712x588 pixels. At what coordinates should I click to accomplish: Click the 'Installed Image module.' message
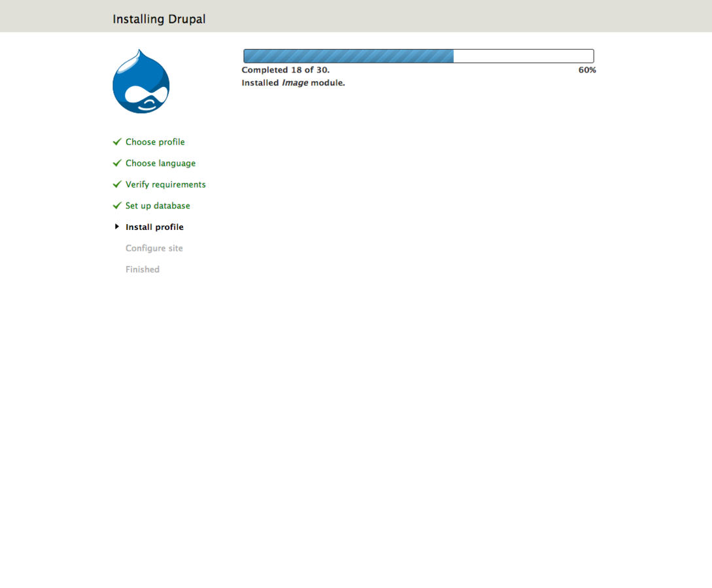click(x=294, y=82)
